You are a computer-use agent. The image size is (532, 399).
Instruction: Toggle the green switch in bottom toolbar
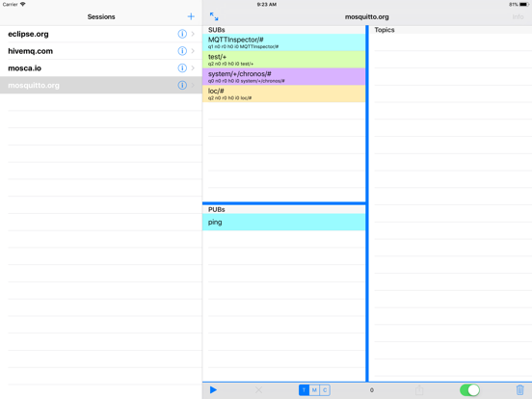coord(469,389)
